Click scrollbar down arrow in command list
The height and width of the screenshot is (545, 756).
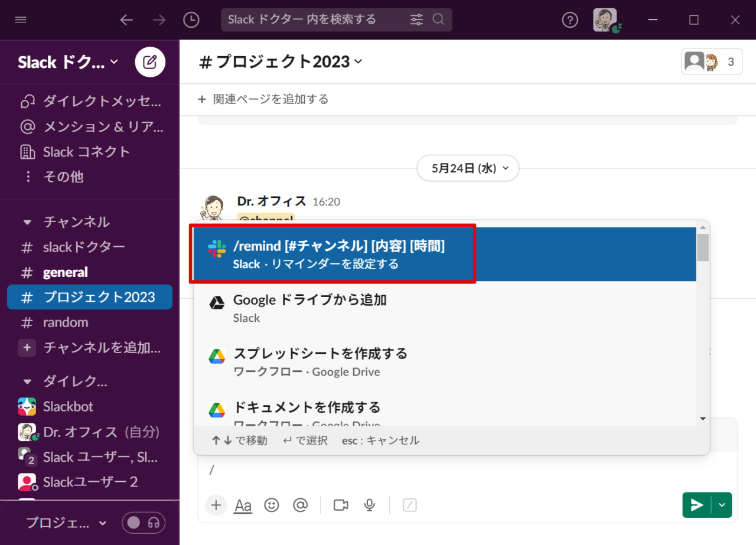tap(703, 419)
